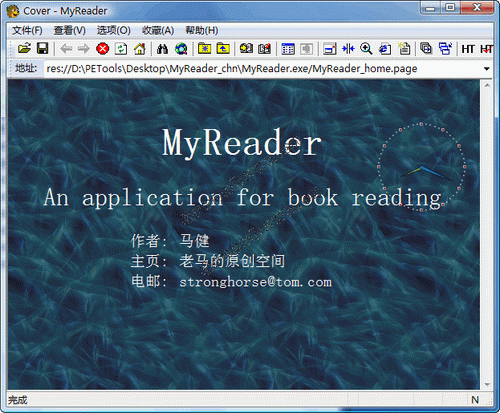Click the yellow folder star favorites icon

204,49
